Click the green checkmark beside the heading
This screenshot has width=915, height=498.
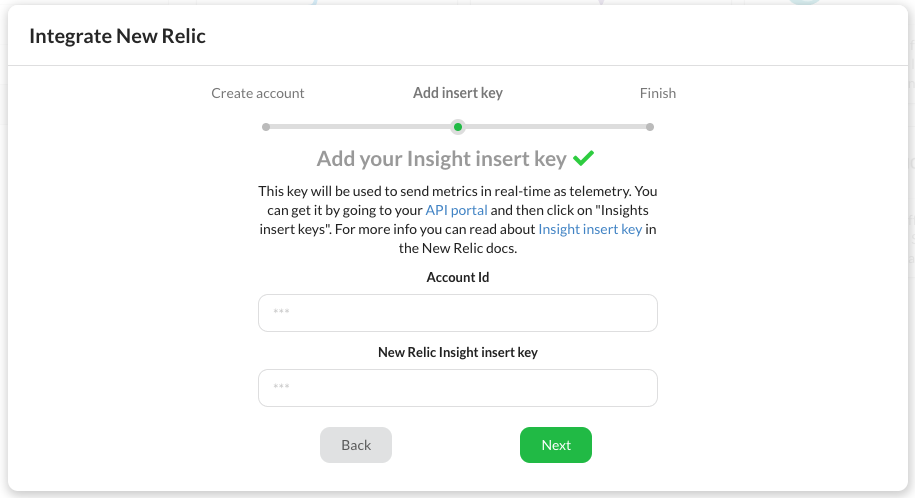tap(584, 158)
